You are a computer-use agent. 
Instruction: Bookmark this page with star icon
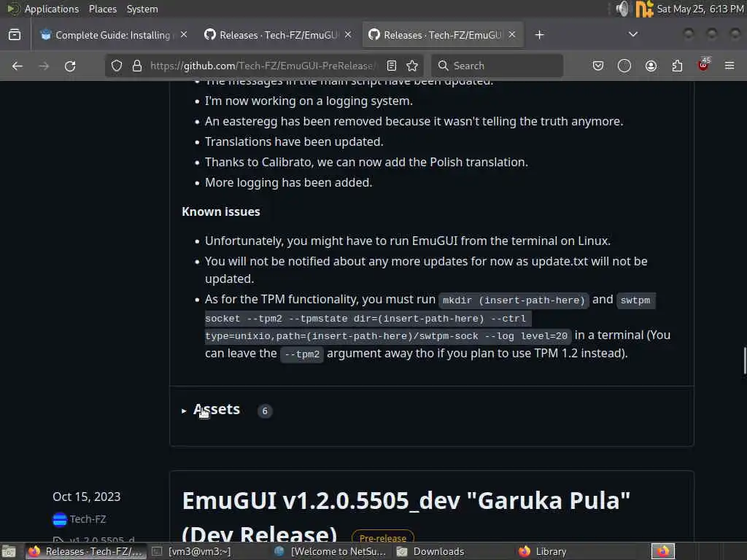click(413, 66)
